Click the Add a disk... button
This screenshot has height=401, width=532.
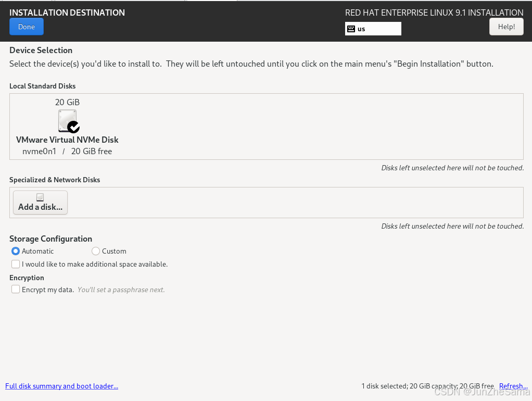tap(41, 203)
